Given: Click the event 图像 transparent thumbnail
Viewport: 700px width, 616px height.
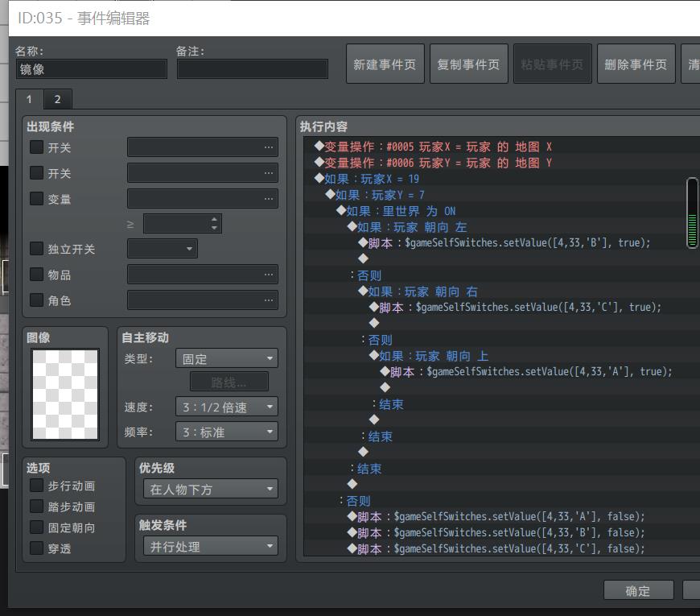Looking at the screenshot, I should (65, 395).
